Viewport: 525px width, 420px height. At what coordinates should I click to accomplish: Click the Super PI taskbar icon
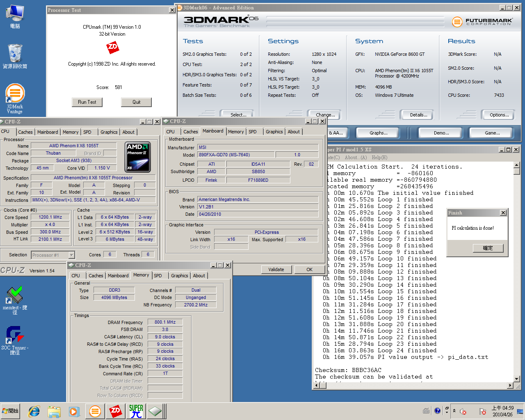[136, 411]
